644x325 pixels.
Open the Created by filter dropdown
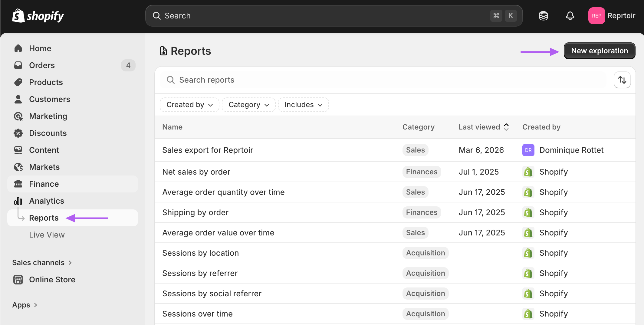coord(189,105)
